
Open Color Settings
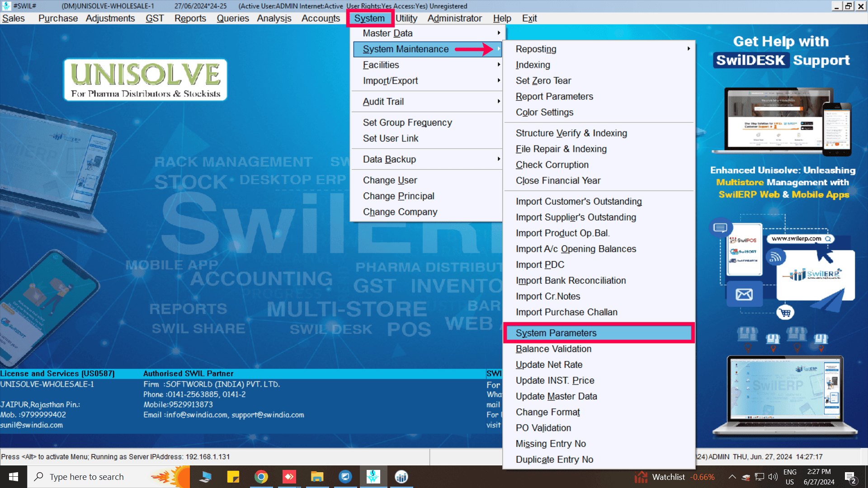[599, 113]
